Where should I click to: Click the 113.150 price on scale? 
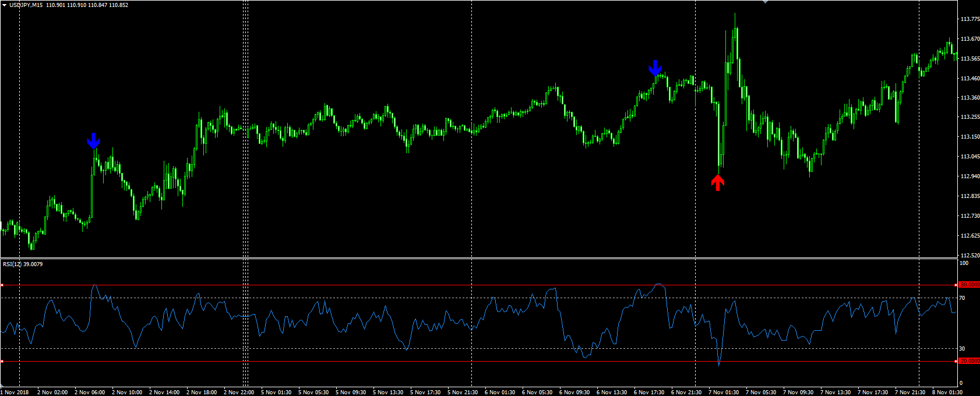[970, 137]
